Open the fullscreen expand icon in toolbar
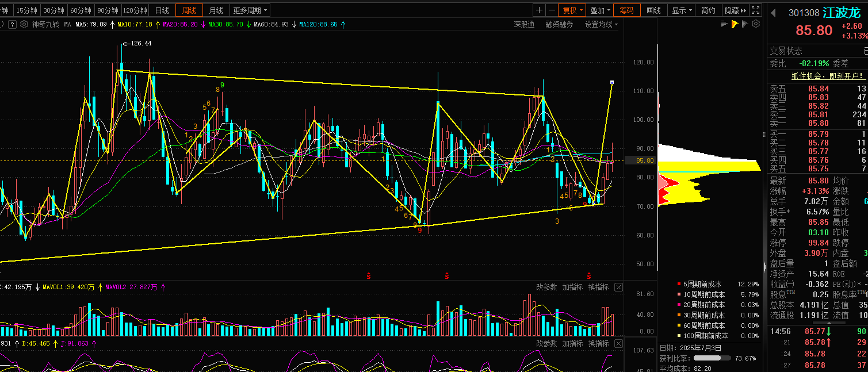 point(755,10)
